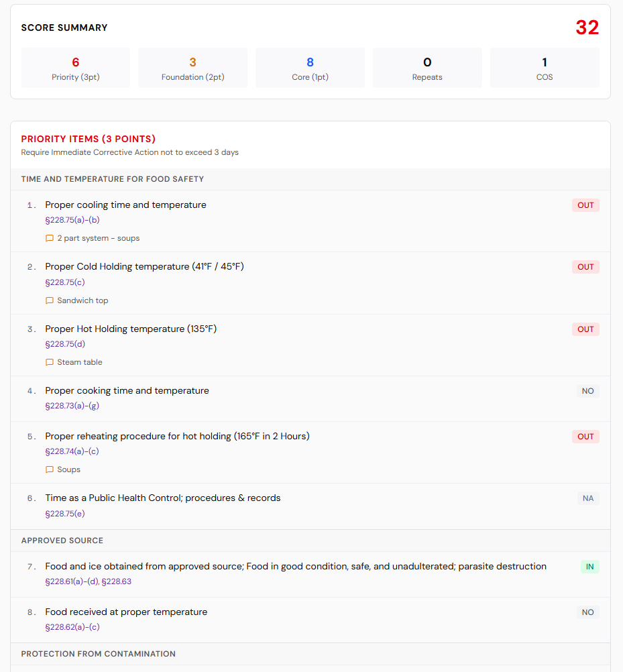Viewport: 623px width, 672px height.
Task: Click the Sandwich top comment icon
Action: pyautogui.click(x=49, y=300)
